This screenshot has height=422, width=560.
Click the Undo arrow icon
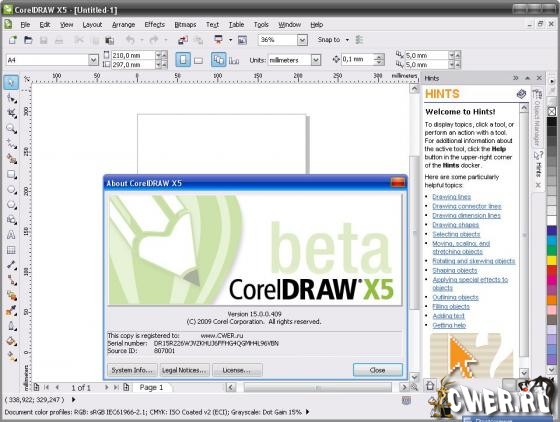pos(130,40)
